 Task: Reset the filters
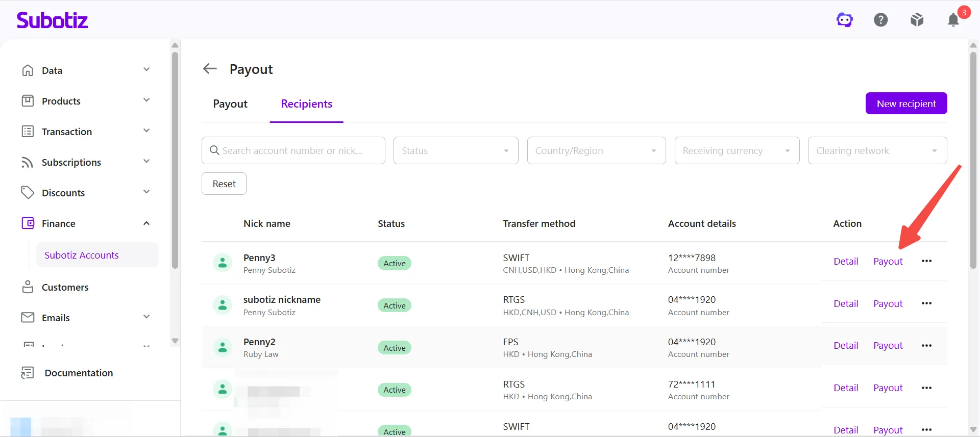pyautogui.click(x=224, y=184)
